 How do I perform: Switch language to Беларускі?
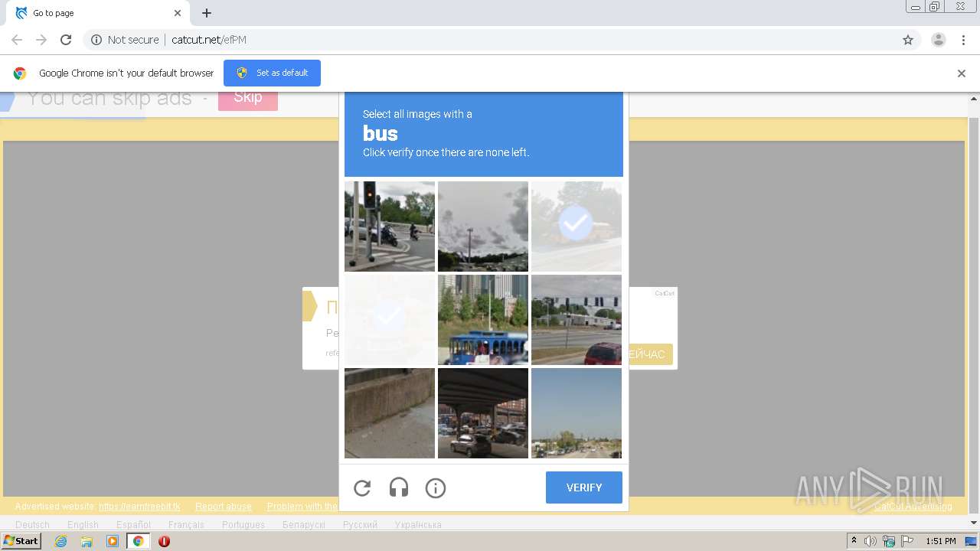pyautogui.click(x=304, y=525)
